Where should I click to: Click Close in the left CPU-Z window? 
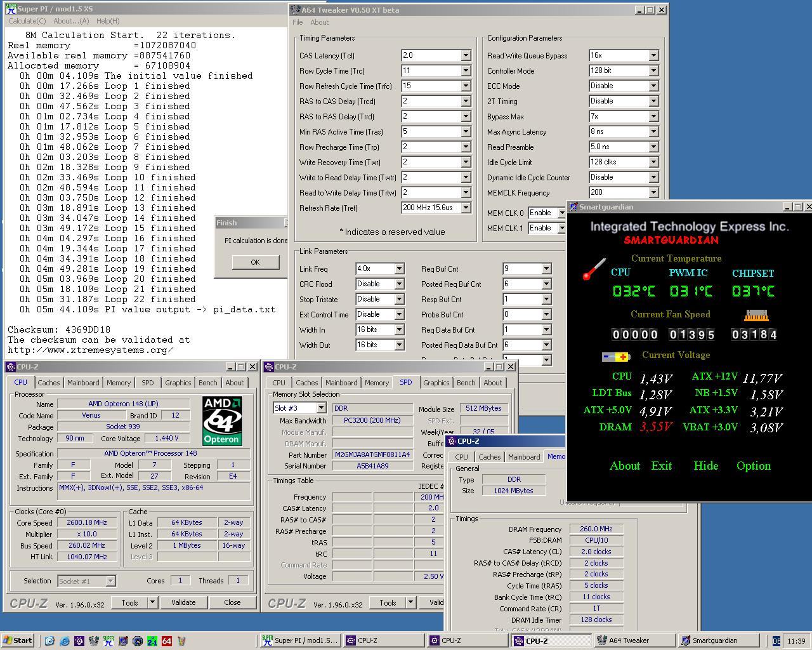click(232, 602)
